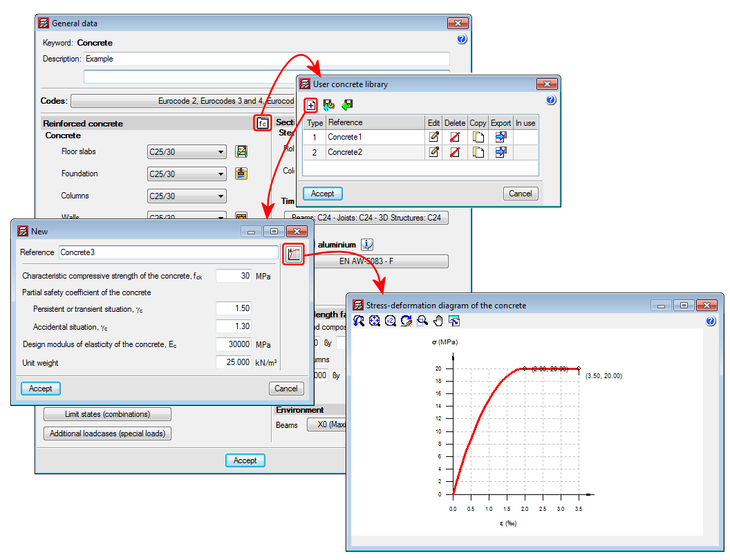Click the add new concrete icon in the library

(311, 105)
